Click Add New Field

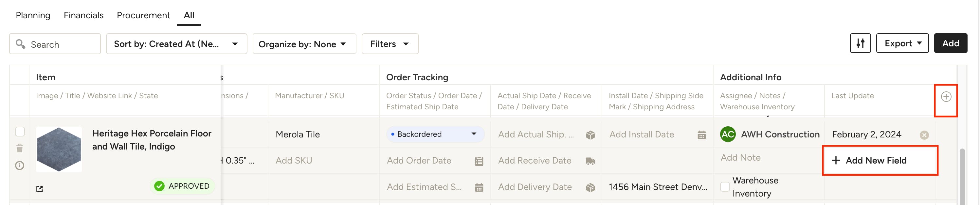pos(875,161)
